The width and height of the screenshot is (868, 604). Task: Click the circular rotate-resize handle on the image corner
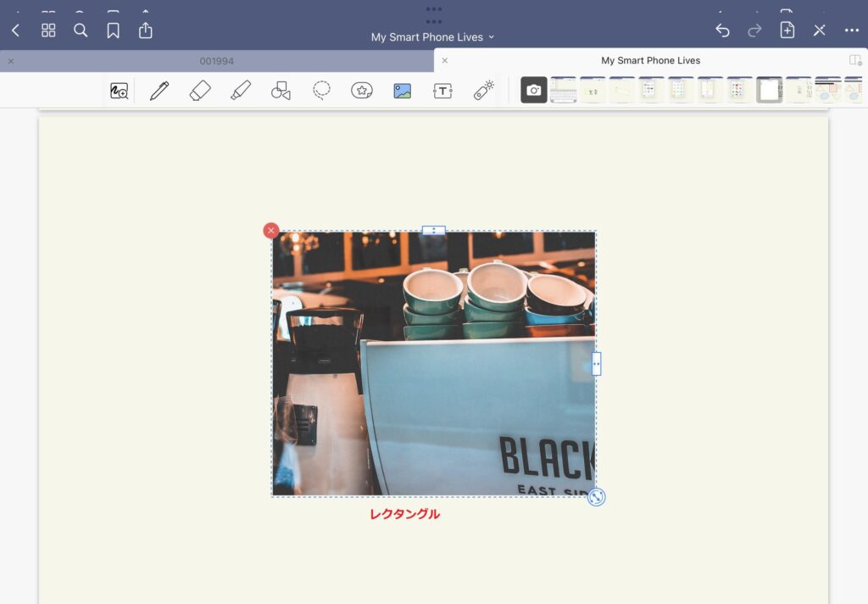[596, 497]
